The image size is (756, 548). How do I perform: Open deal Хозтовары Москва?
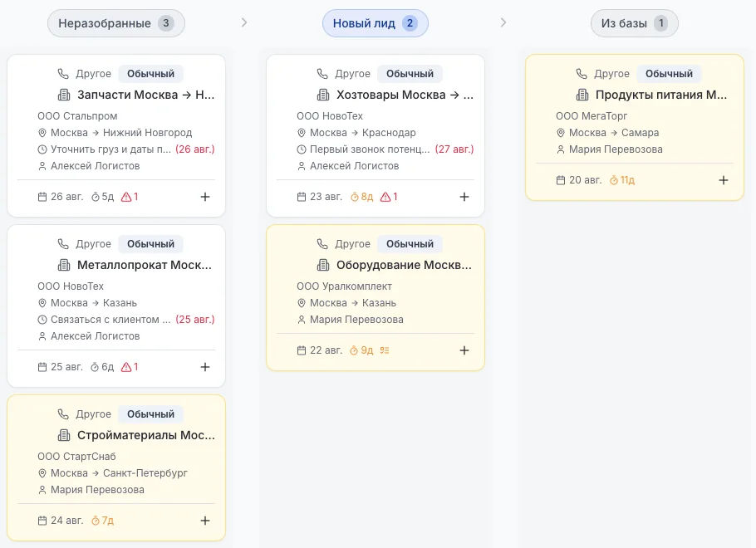click(x=405, y=95)
